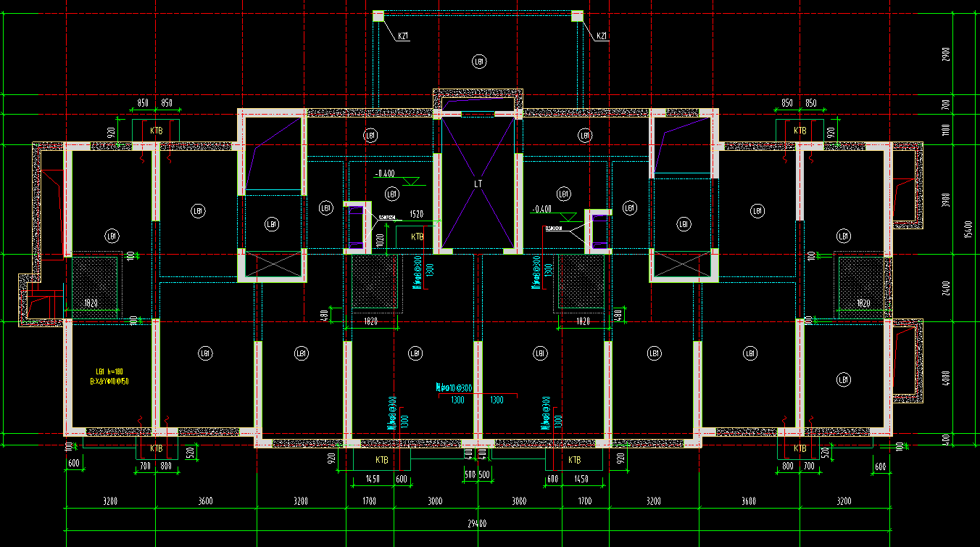Select the left -0.400 elevation mark
Viewport: 980px width, 547px height.
click(x=385, y=174)
